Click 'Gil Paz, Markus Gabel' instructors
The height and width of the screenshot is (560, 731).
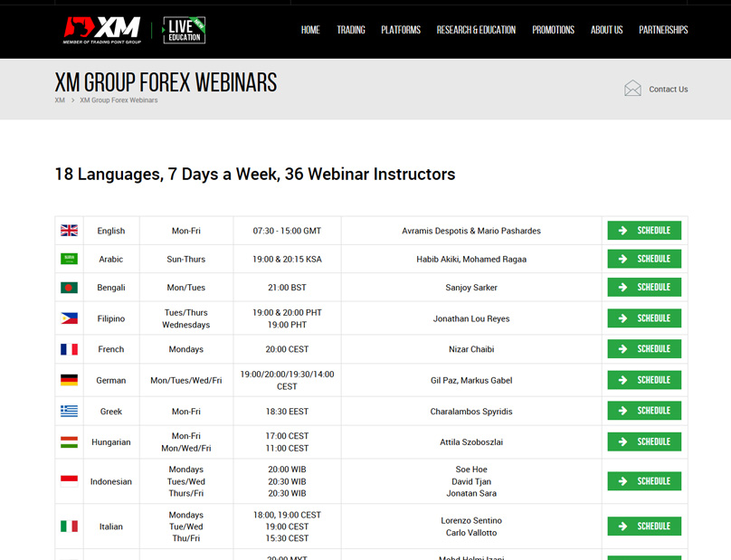click(471, 381)
